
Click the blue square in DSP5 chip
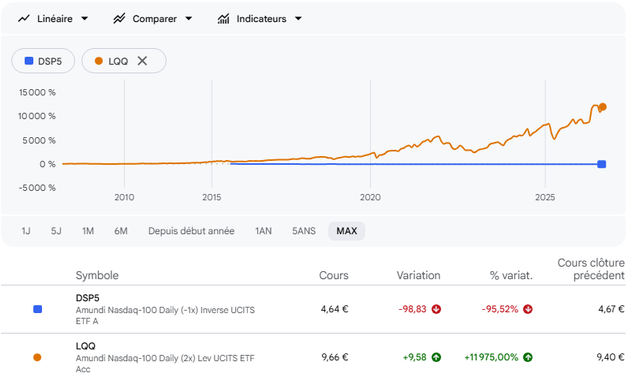(29, 61)
